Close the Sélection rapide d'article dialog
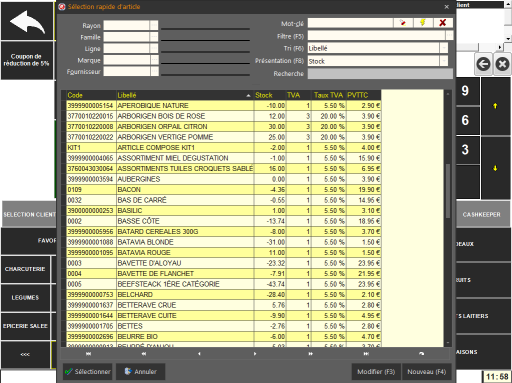 [447, 7]
